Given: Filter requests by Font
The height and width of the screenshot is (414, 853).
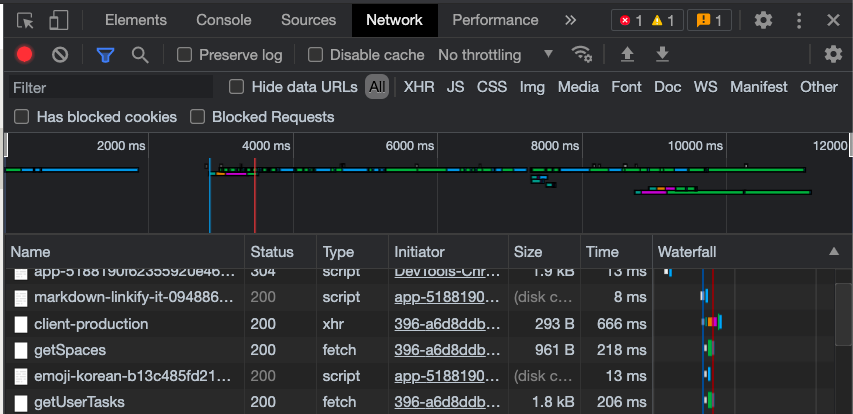Looking at the screenshot, I should click(626, 87).
